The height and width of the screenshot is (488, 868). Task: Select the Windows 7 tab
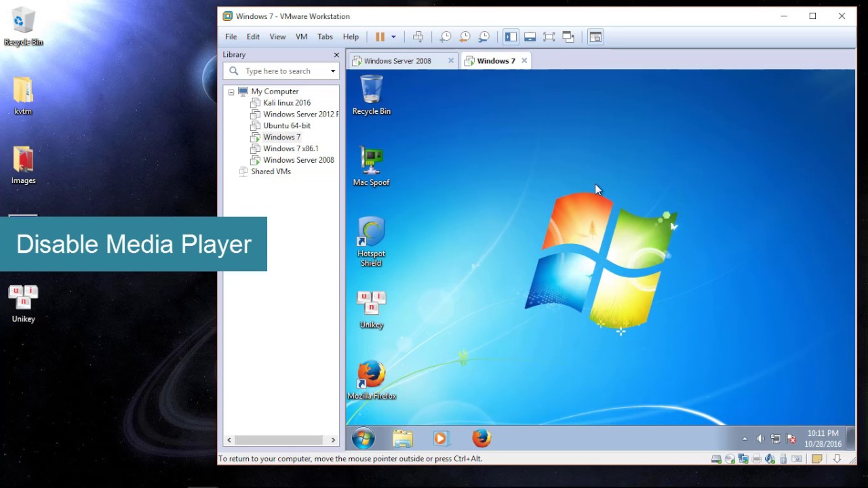pos(496,61)
